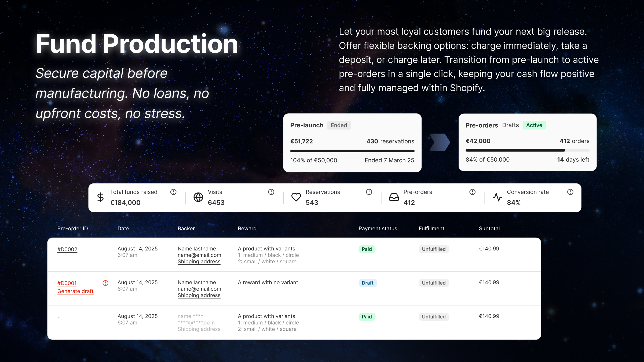Select the globe icon next to Visits
This screenshot has height=362, width=644.
click(198, 197)
